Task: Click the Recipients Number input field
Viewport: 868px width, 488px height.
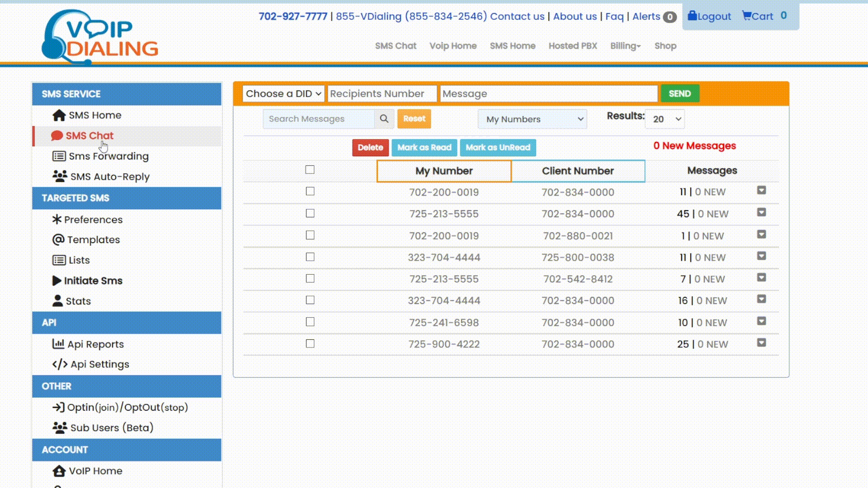Action: pos(382,94)
